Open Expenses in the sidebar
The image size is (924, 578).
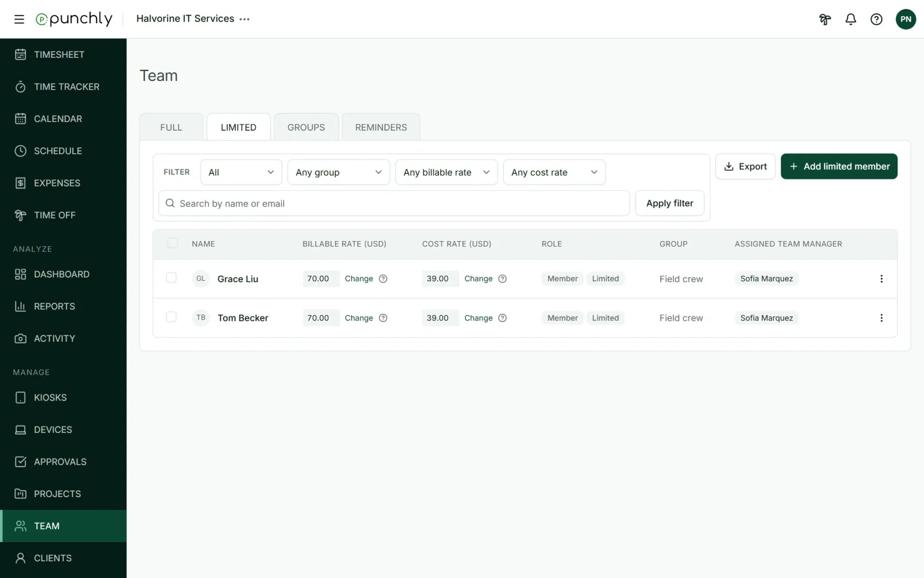(x=64, y=183)
